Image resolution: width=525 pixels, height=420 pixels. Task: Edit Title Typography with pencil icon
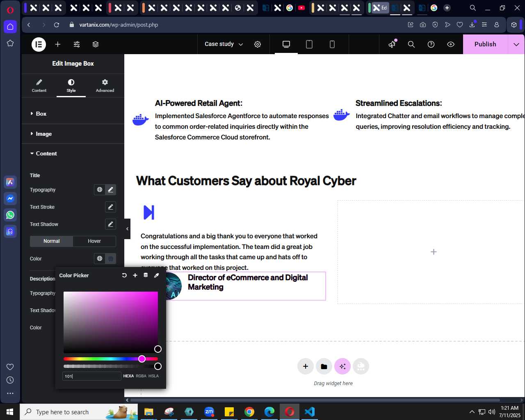point(110,189)
